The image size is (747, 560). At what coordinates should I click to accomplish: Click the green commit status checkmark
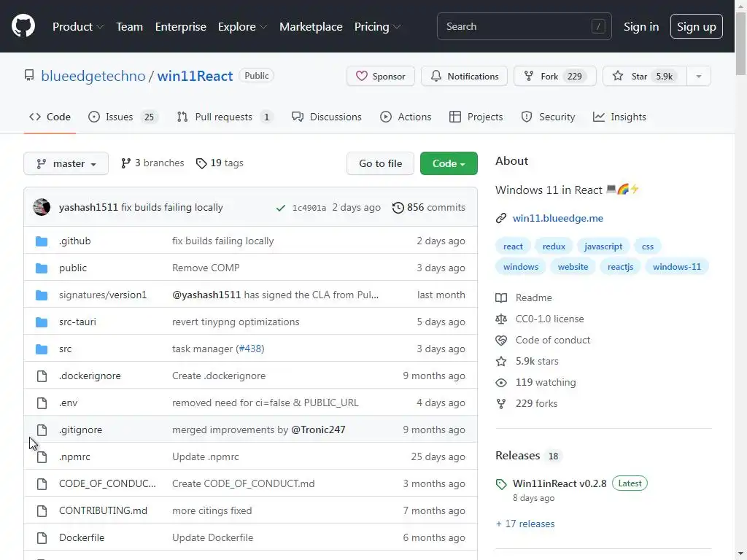(281, 208)
